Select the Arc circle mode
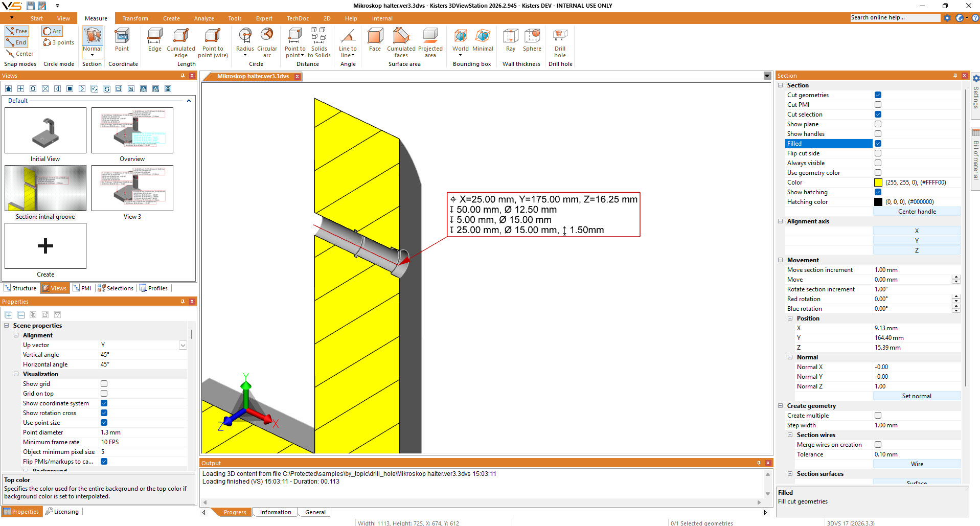 (52, 31)
